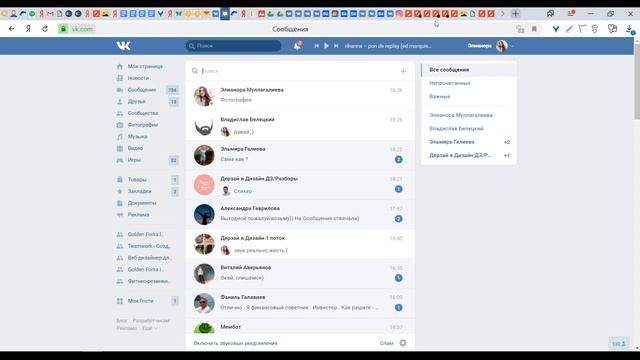The image size is (640, 360).
Task: Open the chat with Муллагалиева in conversation list
Action: pos(300,96)
